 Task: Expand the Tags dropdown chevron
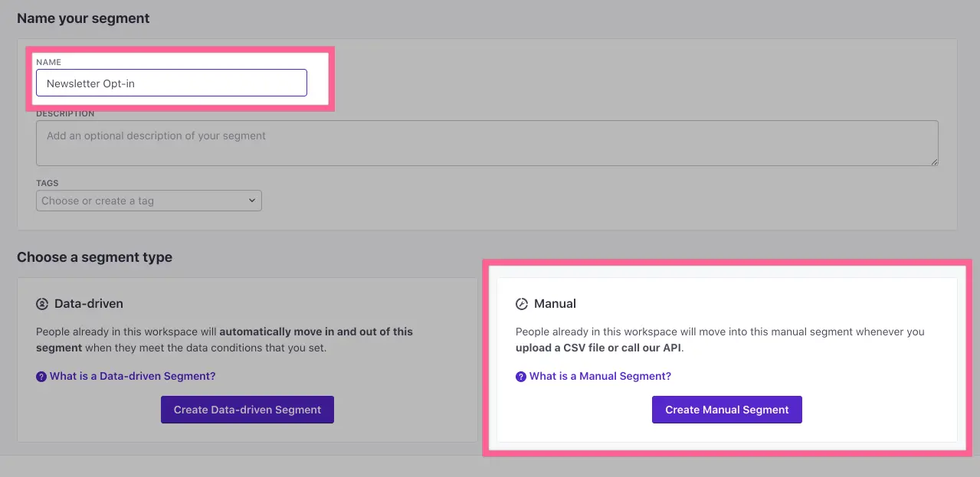252,201
